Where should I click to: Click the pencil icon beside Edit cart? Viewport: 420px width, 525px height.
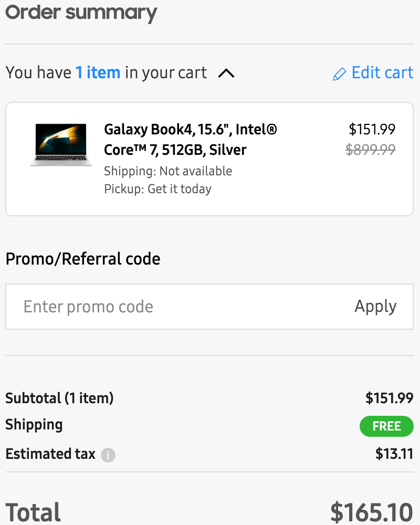(x=340, y=74)
